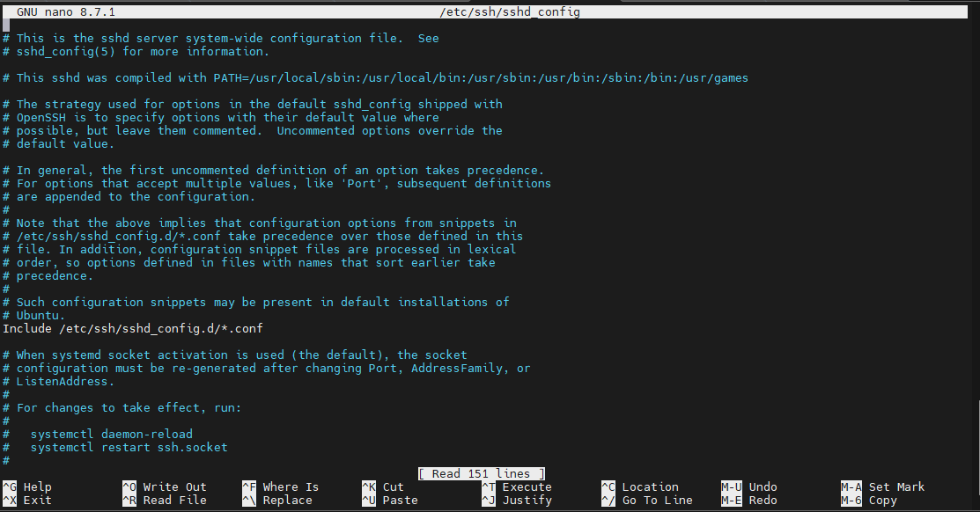Click the 'configuration must be re-generated' line
Viewport: 980px width, 512px height.
(266, 369)
